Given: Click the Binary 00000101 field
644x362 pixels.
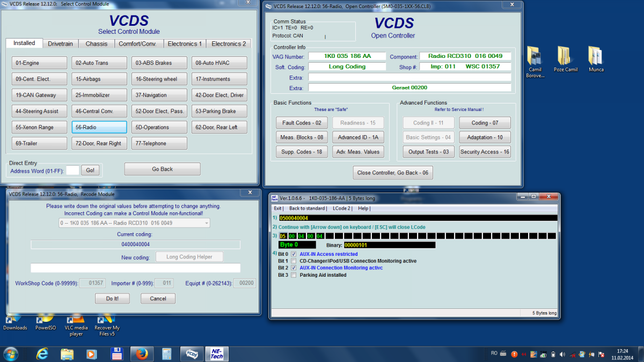Looking at the screenshot, I should [x=389, y=245].
